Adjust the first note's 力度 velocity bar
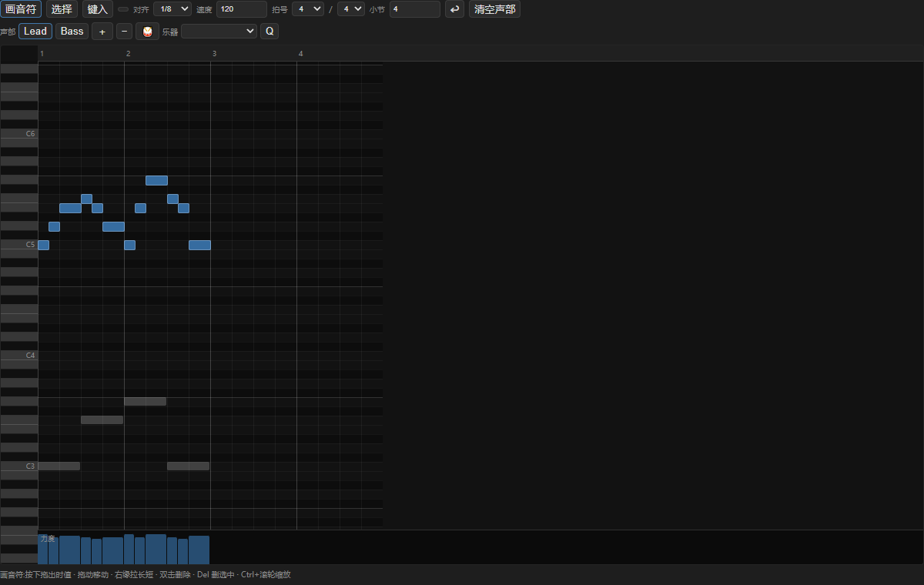924x585 pixels. click(43, 550)
